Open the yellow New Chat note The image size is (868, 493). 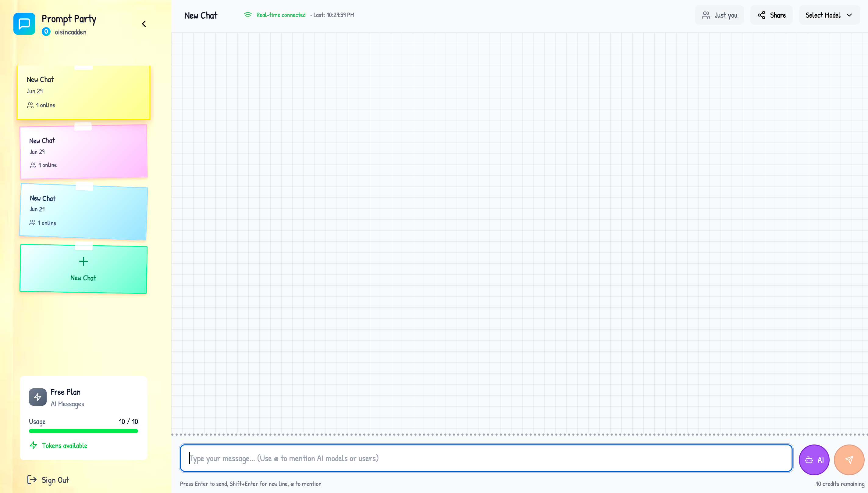(x=83, y=92)
